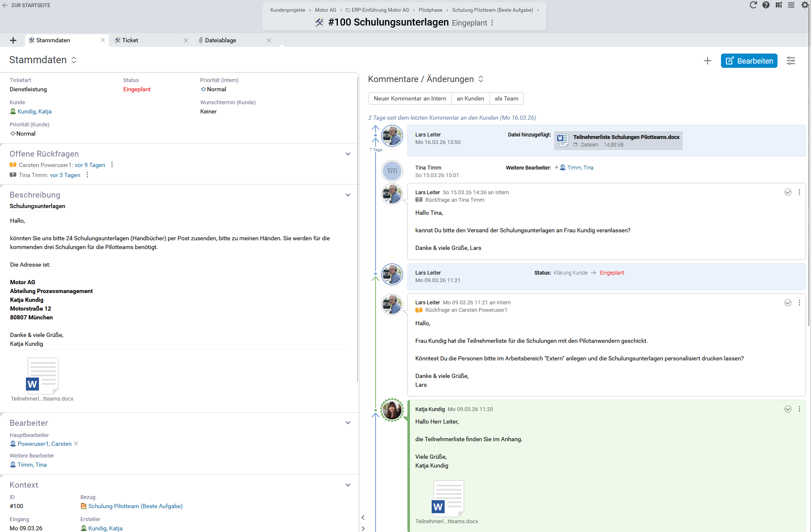Open Timm, Tina link under Weitere Bearbeiter section
Viewport: 811px width, 532px height.
pyautogui.click(x=32, y=465)
